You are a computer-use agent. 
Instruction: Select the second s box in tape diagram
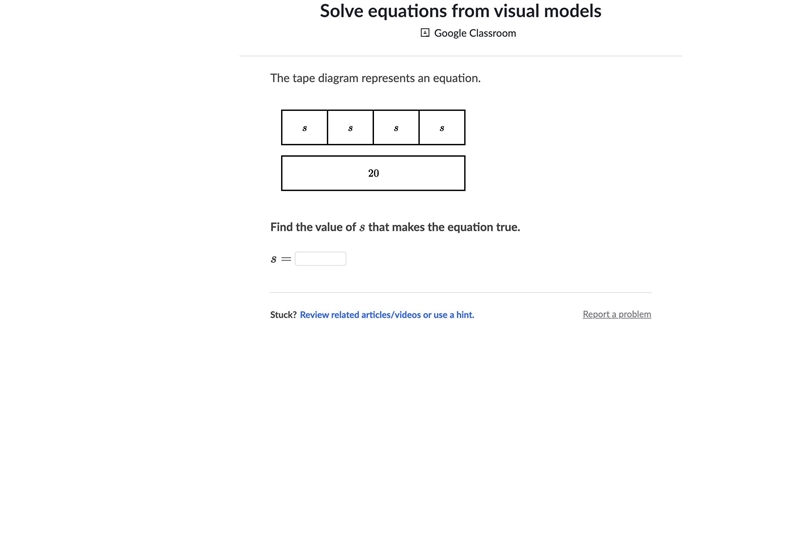click(x=351, y=128)
